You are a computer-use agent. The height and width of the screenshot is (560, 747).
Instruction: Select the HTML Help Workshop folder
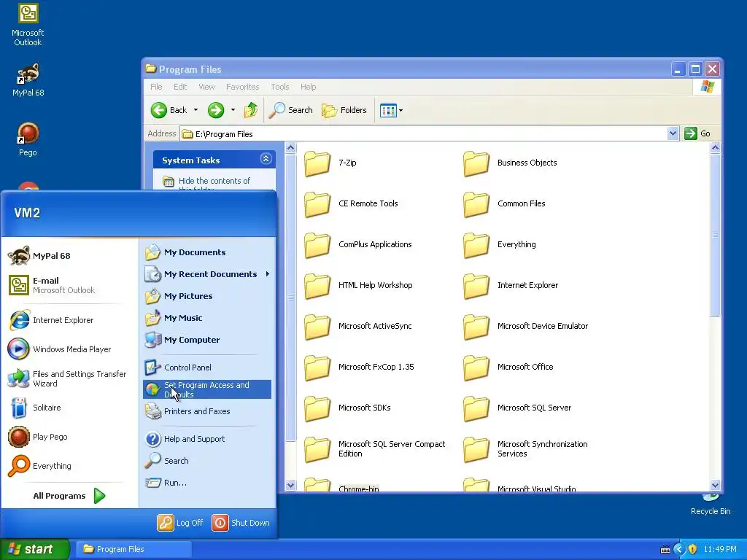point(358,286)
